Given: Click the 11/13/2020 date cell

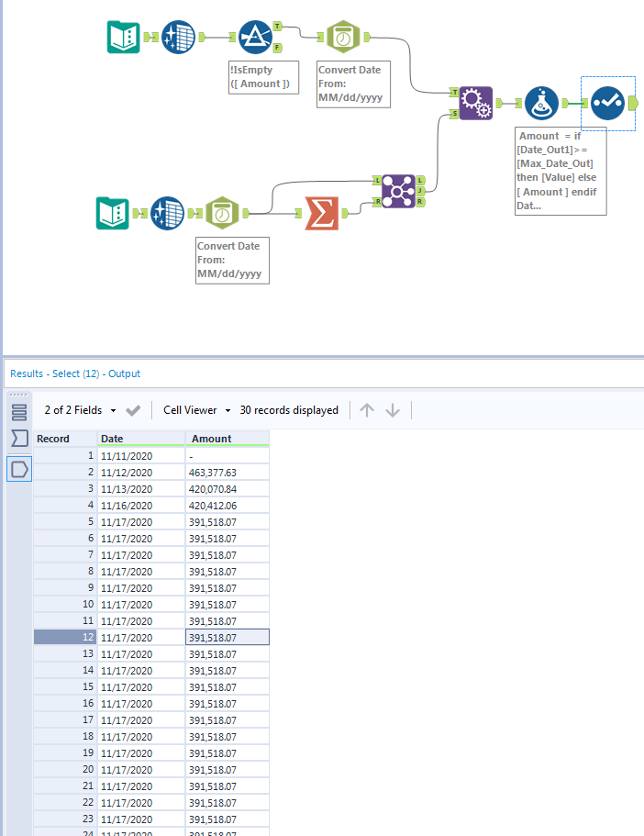Looking at the screenshot, I should tap(141, 489).
